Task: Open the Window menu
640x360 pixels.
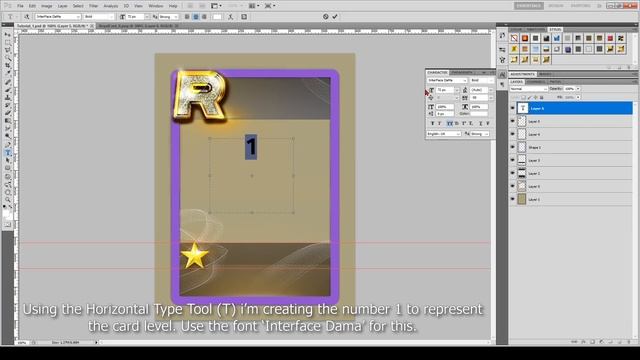Action: pyautogui.click(x=156, y=6)
